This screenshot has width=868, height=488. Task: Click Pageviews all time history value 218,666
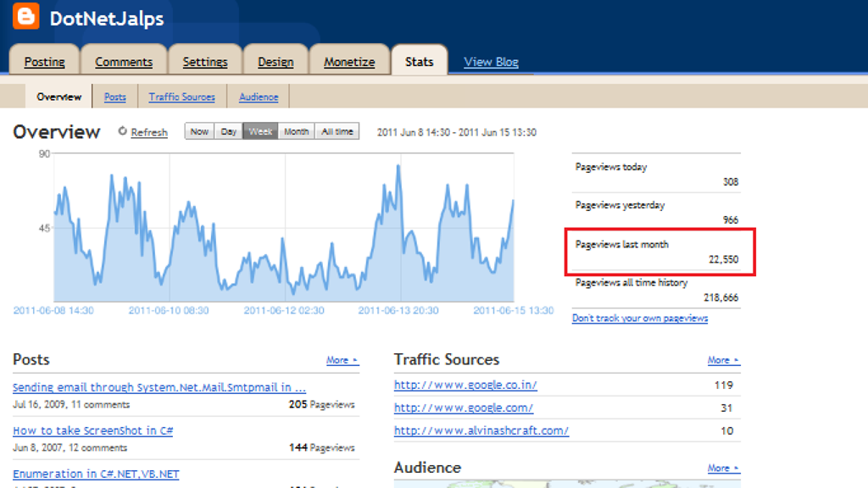click(x=721, y=297)
